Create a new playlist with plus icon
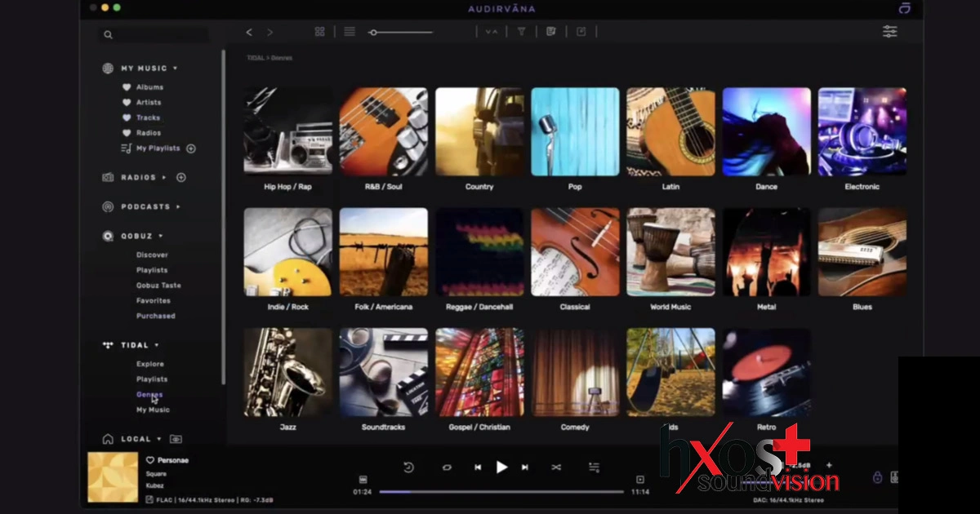 click(x=191, y=148)
